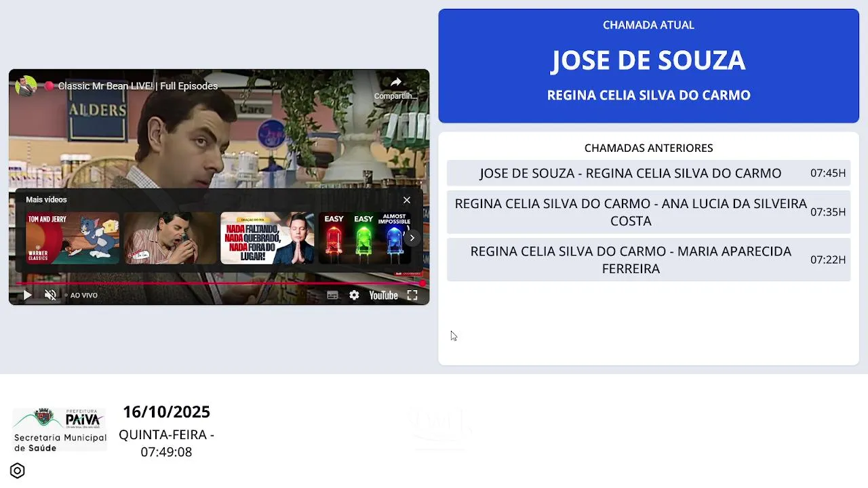Image resolution: width=868 pixels, height=488 pixels.
Task: Select the Maria Aparecida Ferreira call row
Action: (648, 260)
